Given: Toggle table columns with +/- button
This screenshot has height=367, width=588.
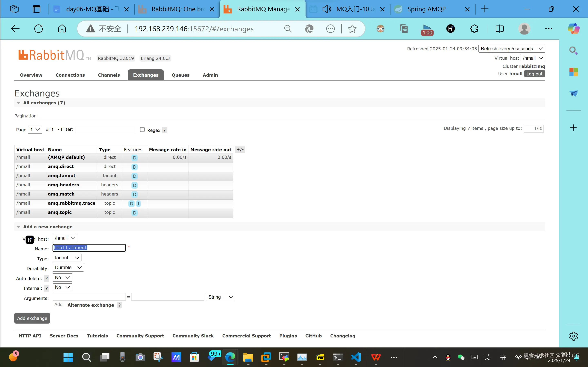Looking at the screenshot, I should (x=240, y=149).
